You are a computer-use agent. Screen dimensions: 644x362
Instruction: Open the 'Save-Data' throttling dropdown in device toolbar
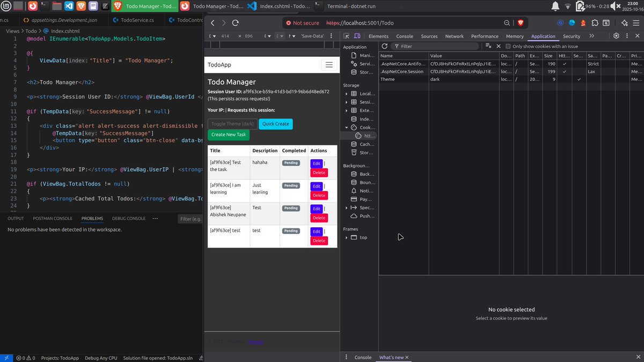[312, 36]
